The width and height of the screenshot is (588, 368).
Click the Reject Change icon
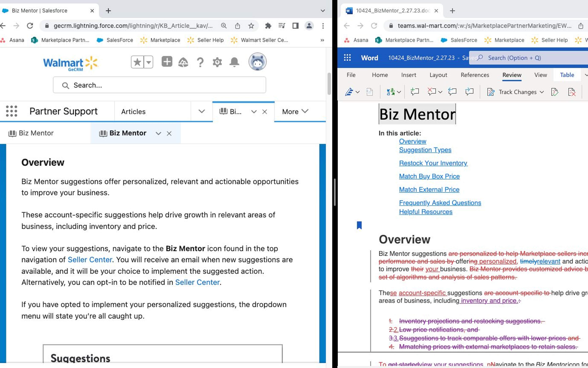coord(572,92)
